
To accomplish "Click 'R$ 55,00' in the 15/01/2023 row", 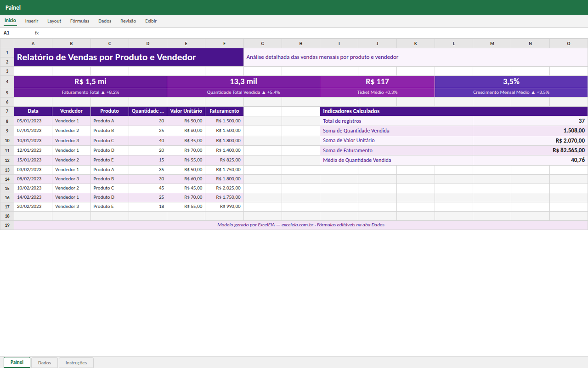I will 186,160.
